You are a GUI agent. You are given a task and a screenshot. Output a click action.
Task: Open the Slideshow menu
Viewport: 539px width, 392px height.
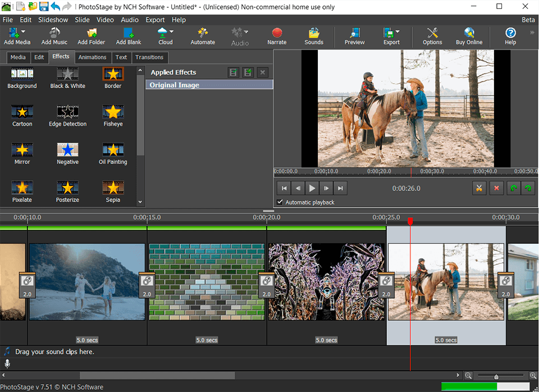(x=53, y=20)
